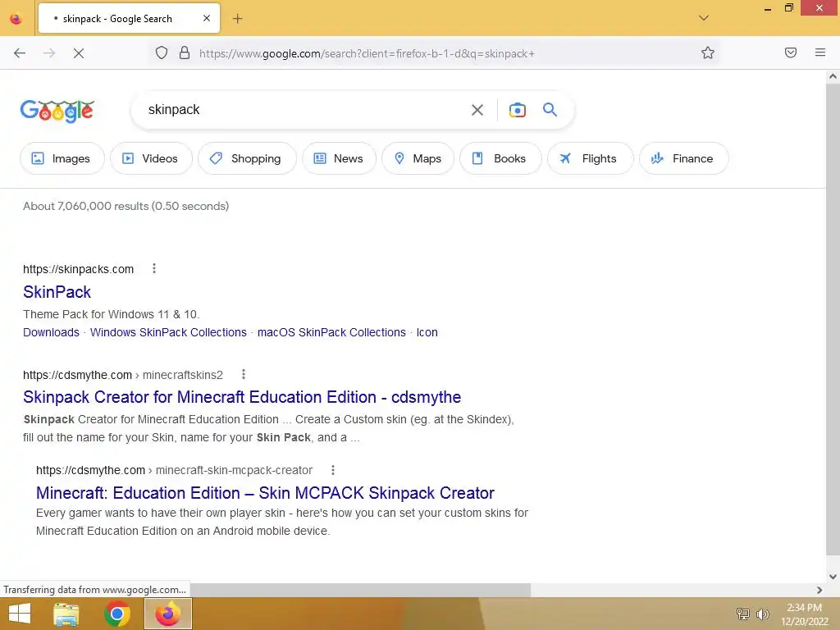Click the horizontal scroll right arrow
This screenshot has height=630, width=840.
click(819, 590)
